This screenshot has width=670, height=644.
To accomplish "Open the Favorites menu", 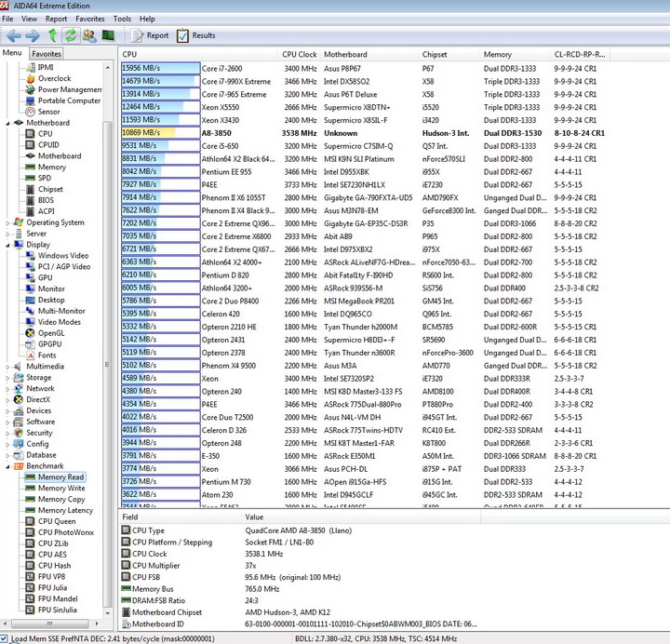I will [89, 19].
